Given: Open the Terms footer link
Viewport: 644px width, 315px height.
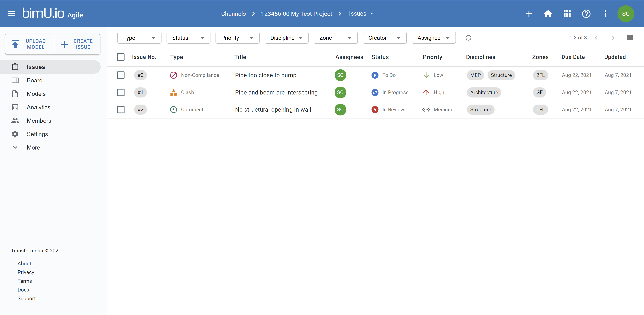Looking at the screenshot, I should tap(25, 281).
